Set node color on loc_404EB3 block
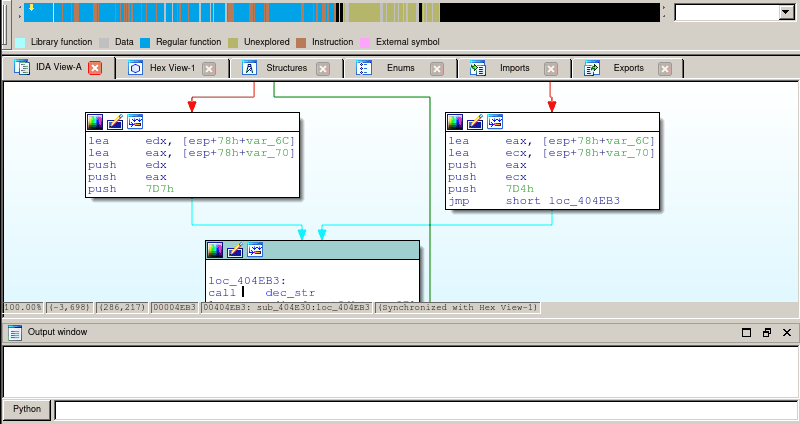This screenshot has height=424, width=800. (215, 250)
